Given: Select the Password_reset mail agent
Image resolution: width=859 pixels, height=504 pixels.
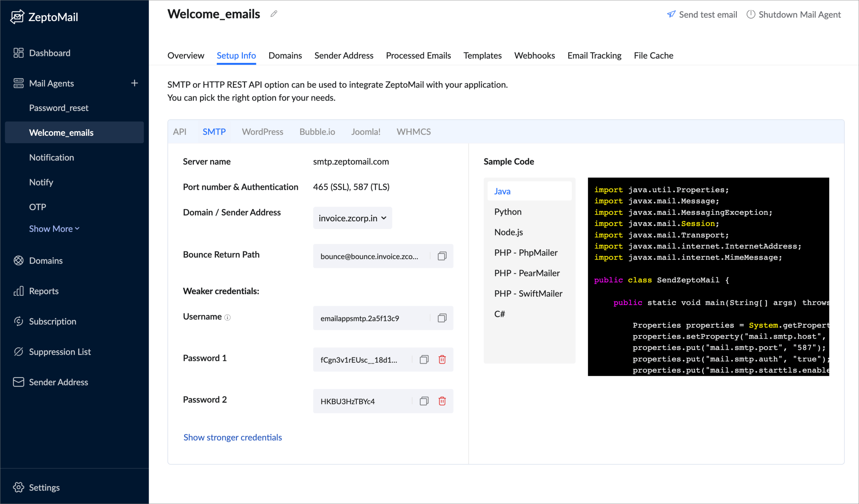Looking at the screenshot, I should click(x=59, y=108).
